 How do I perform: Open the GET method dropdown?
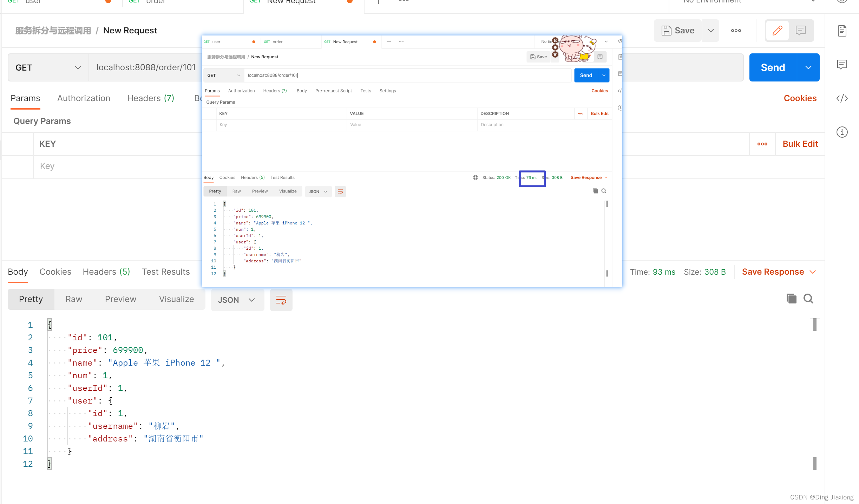pyautogui.click(x=48, y=67)
